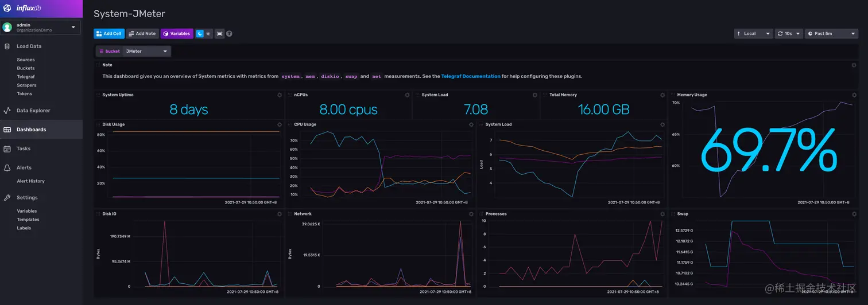Click the "8.00 cpus" value
868x305 pixels.
348,109
